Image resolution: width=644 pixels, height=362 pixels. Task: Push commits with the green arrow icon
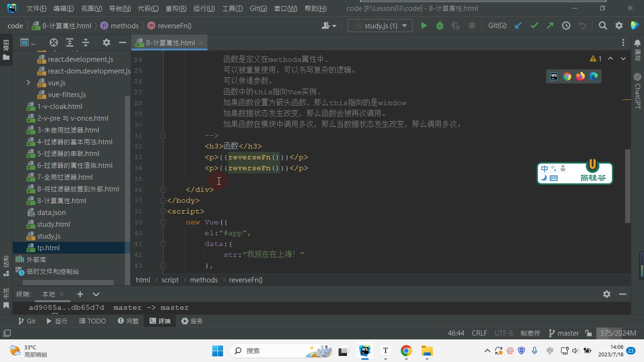click(550, 25)
